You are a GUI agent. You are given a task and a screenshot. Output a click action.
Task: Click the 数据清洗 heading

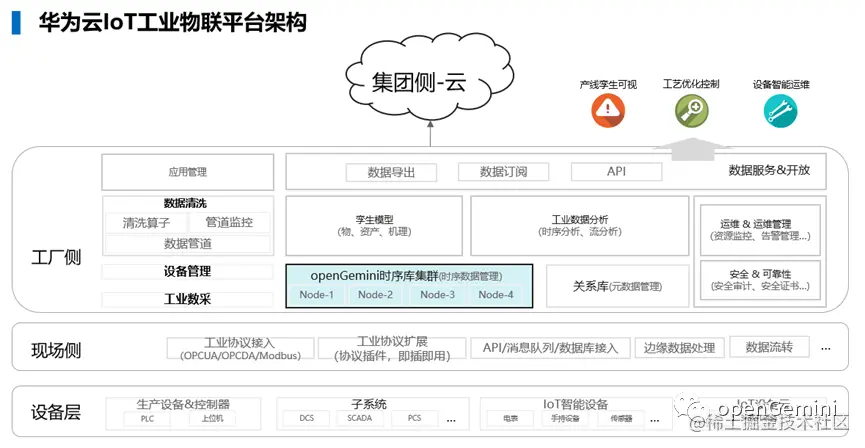pyautogui.click(x=185, y=203)
